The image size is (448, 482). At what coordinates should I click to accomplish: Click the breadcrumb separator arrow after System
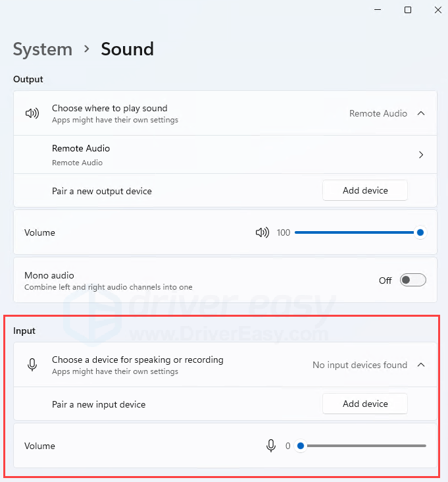pos(87,49)
